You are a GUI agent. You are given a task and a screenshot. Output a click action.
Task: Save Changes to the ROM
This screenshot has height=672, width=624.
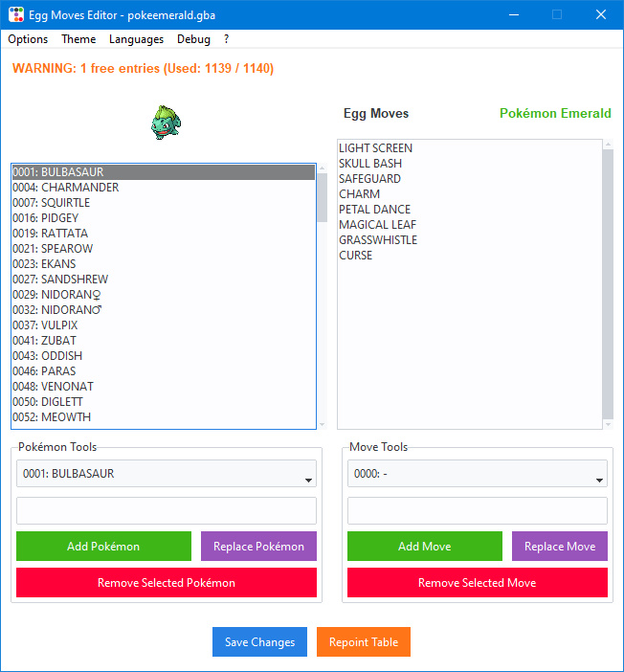coord(259,642)
